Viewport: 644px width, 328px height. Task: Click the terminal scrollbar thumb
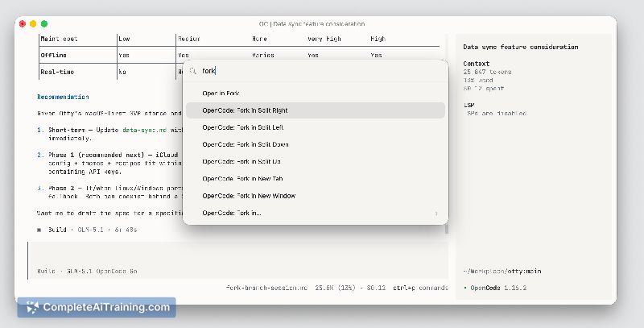(x=447, y=229)
